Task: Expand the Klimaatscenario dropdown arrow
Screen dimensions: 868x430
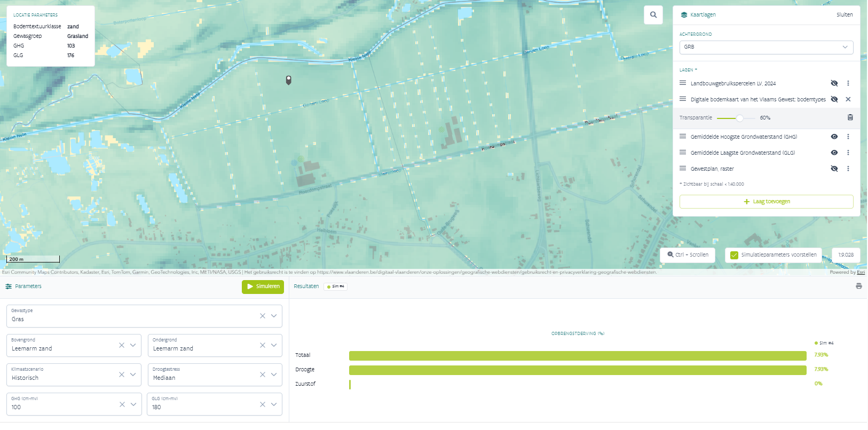Action: tap(133, 375)
